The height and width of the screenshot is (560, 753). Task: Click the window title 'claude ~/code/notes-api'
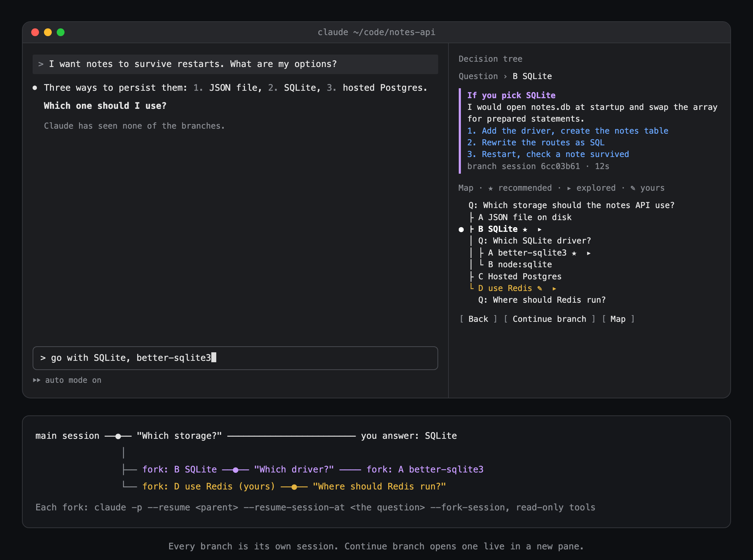coord(376,32)
